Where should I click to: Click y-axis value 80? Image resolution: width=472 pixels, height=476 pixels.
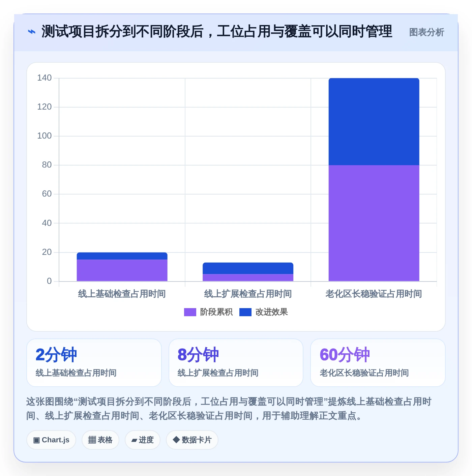point(47,165)
